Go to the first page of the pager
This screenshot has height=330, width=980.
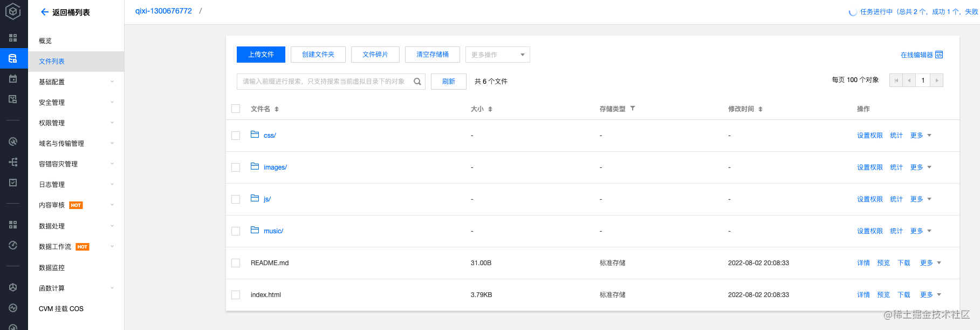tap(896, 80)
